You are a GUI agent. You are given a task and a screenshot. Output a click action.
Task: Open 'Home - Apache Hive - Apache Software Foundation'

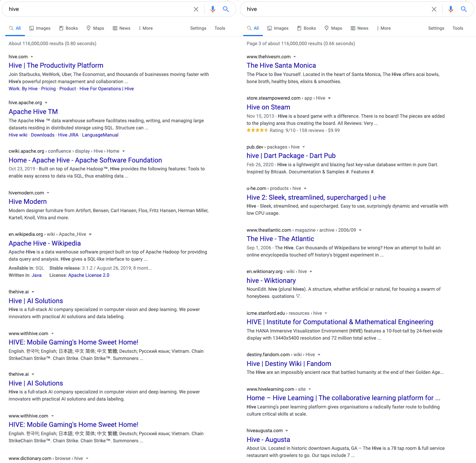tap(85, 160)
